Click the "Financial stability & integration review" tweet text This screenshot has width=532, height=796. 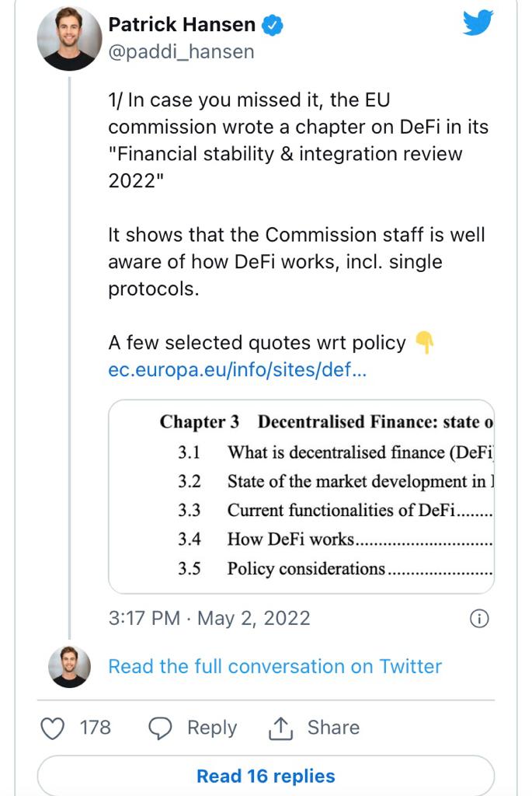pos(285,153)
